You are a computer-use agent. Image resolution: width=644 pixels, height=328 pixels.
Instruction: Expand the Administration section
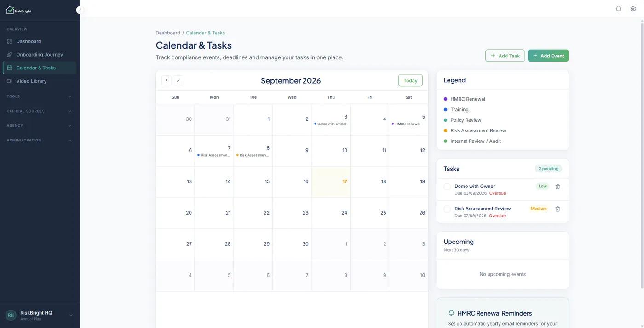(40, 140)
